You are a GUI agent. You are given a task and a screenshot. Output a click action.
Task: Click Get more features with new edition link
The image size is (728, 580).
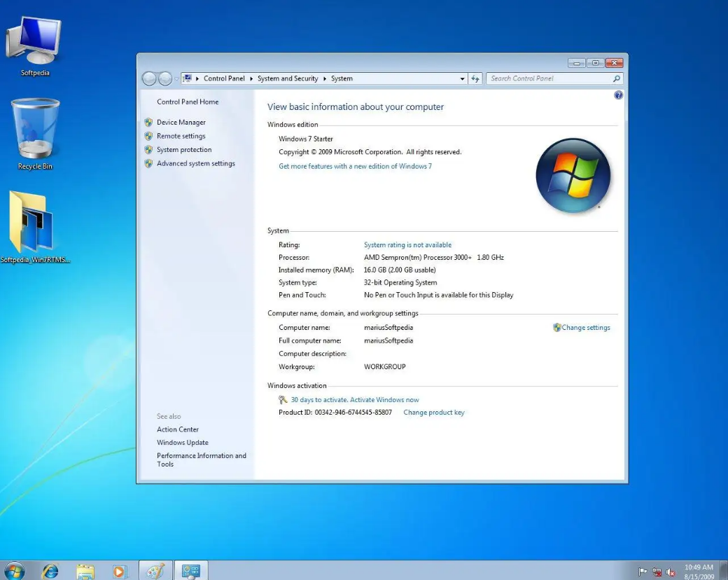pos(355,167)
